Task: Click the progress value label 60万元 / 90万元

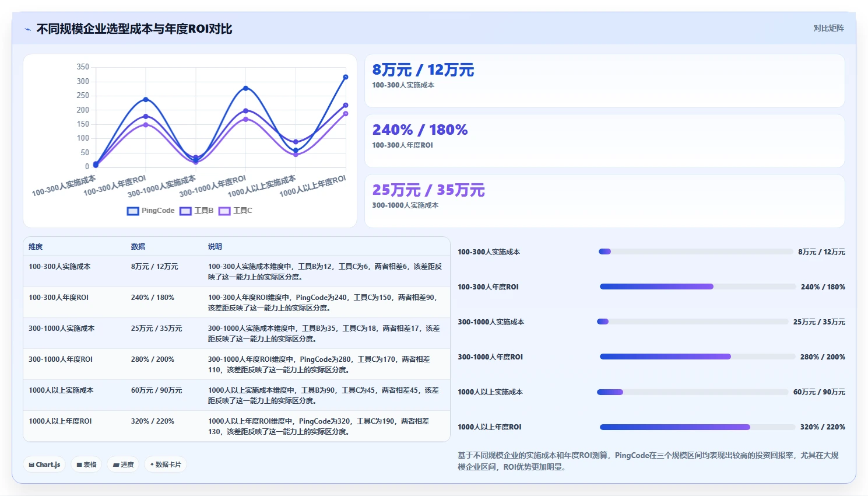Action: tap(819, 392)
